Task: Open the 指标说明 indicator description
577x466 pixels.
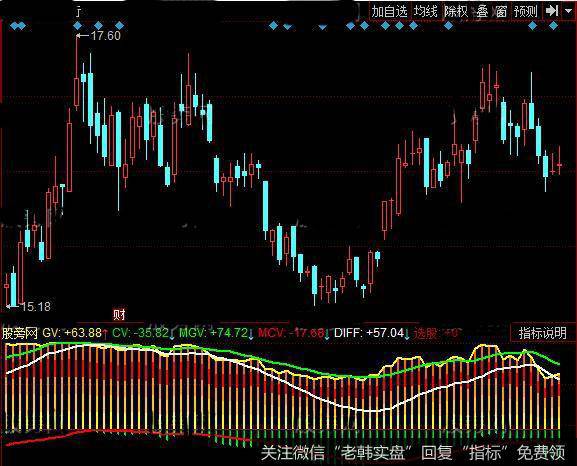Action: point(542,333)
